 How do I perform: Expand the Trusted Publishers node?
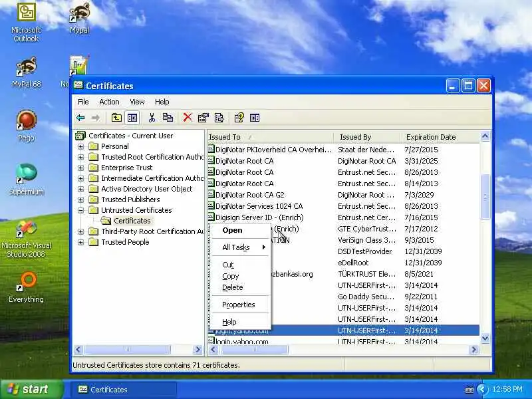(x=80, y=199)
